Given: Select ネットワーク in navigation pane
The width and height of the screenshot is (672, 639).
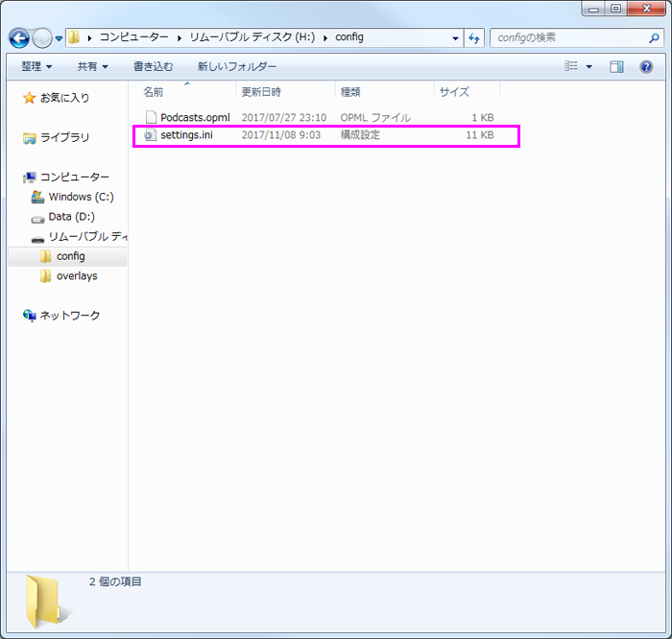Looking at the screenshot, I should pyautogui.click(x=70, y=316).
